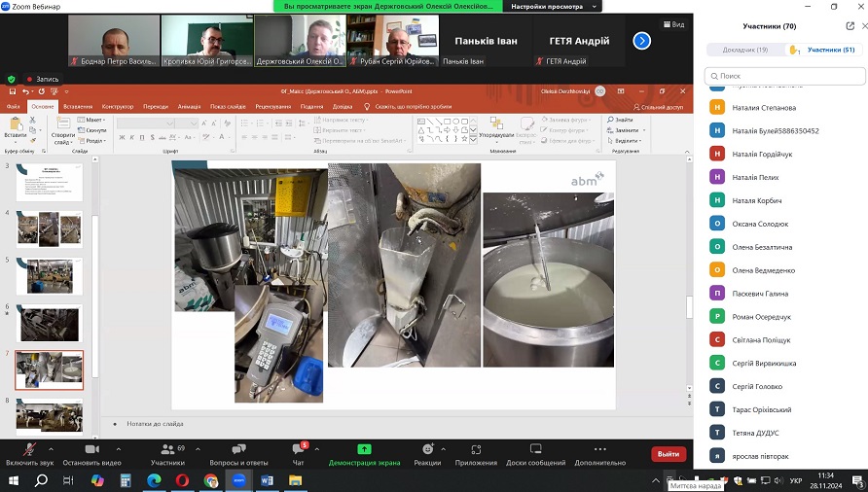Open the font size combo box

tap(187, 123)
